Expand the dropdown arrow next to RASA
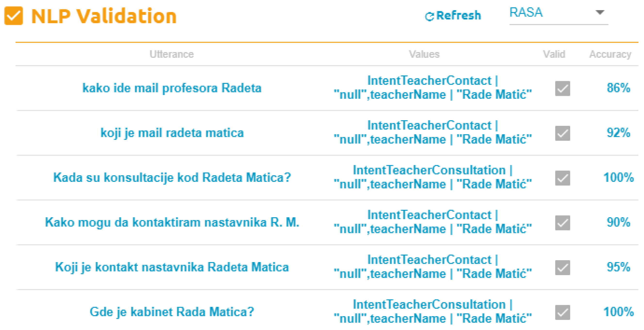Screen dimensions: 644x330 (x=600, y=12)
